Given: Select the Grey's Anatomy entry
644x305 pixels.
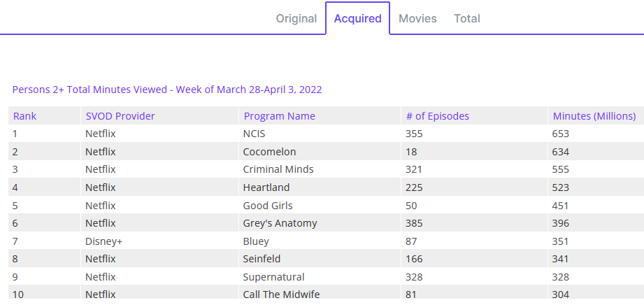Looking at the screenshot, I should pos(280,223).
